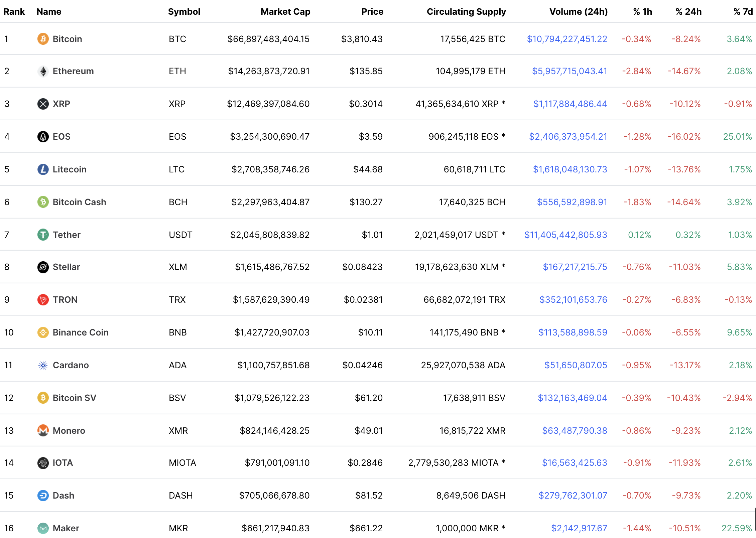Click the IOTA logo icon
This screenshot has height=538, width=756.
point(43,463)
